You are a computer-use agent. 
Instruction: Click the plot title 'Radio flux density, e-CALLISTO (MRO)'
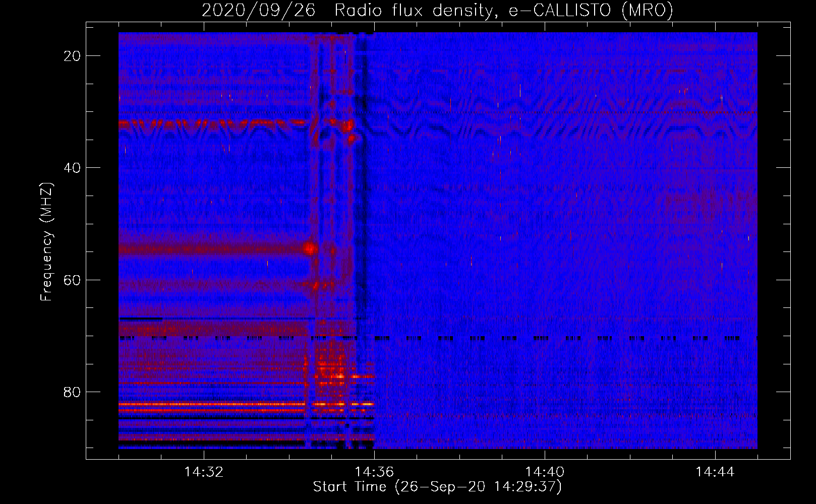504,10
